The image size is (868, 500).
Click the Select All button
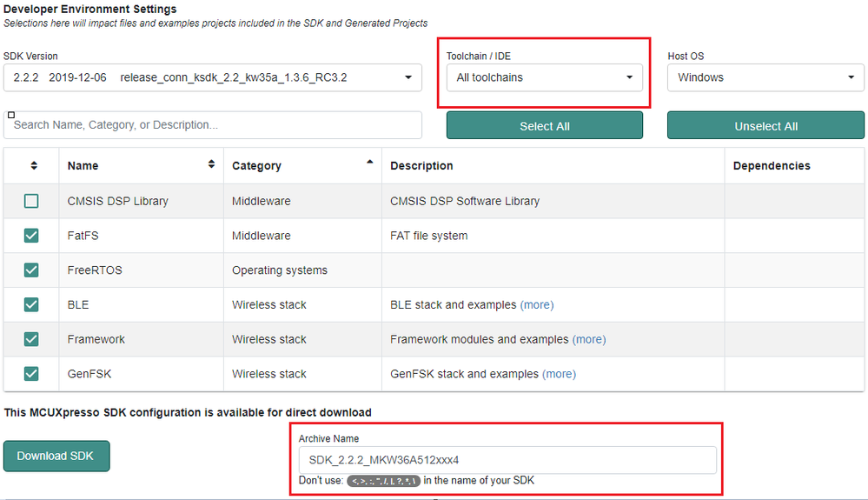click(x=545, y=126)
